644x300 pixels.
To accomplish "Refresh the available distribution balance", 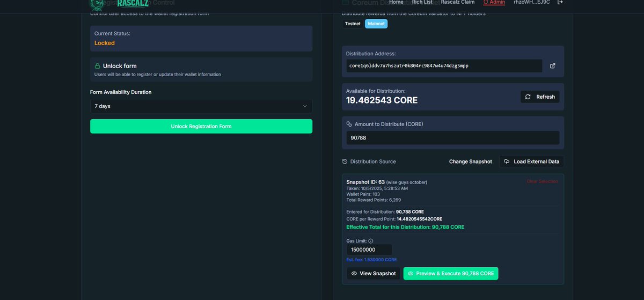I will [x=540, y=97].
